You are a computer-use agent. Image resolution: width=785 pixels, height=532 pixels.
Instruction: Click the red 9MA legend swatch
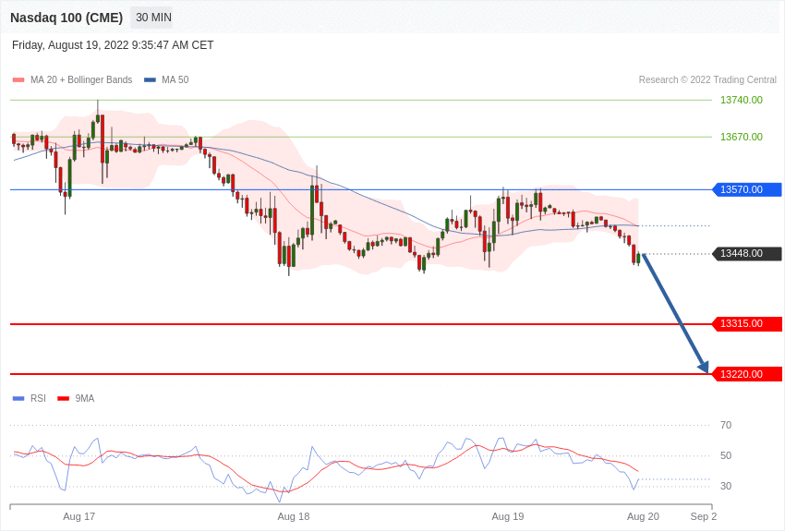pos(63,398)
